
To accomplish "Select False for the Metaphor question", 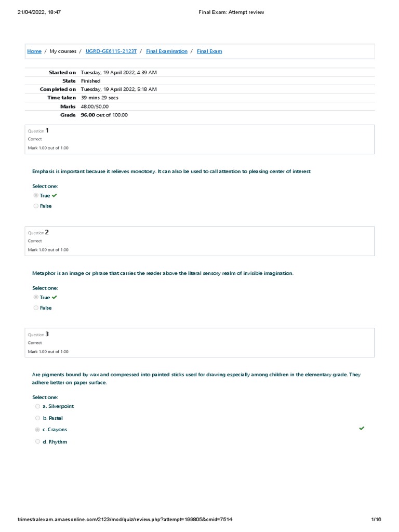I will 36,308.
